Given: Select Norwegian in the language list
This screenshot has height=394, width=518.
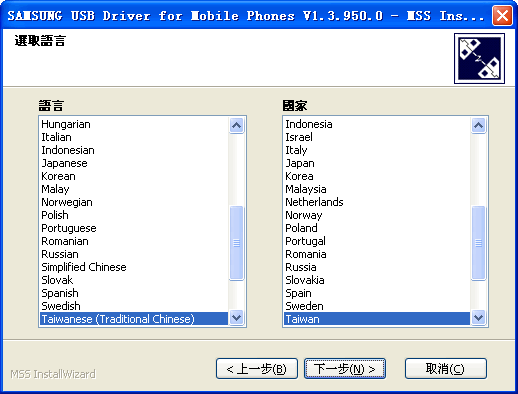Looking at the screenshot, I should pyautogui.click(x=134, y=202).
